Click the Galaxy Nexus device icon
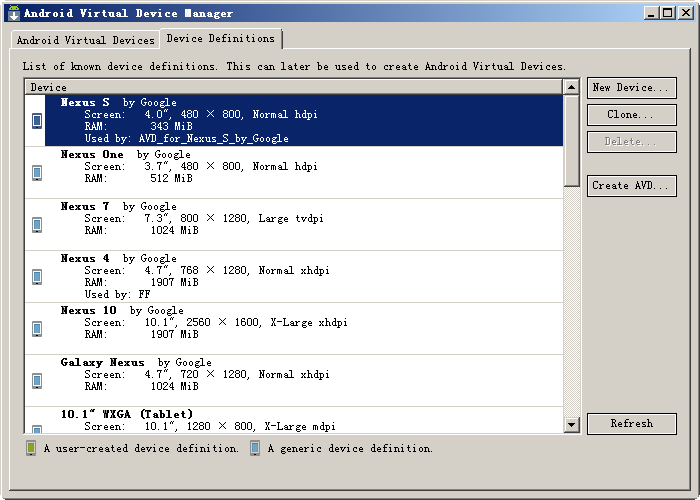Screen dimensions: 700x500 [x=37, y=381]
